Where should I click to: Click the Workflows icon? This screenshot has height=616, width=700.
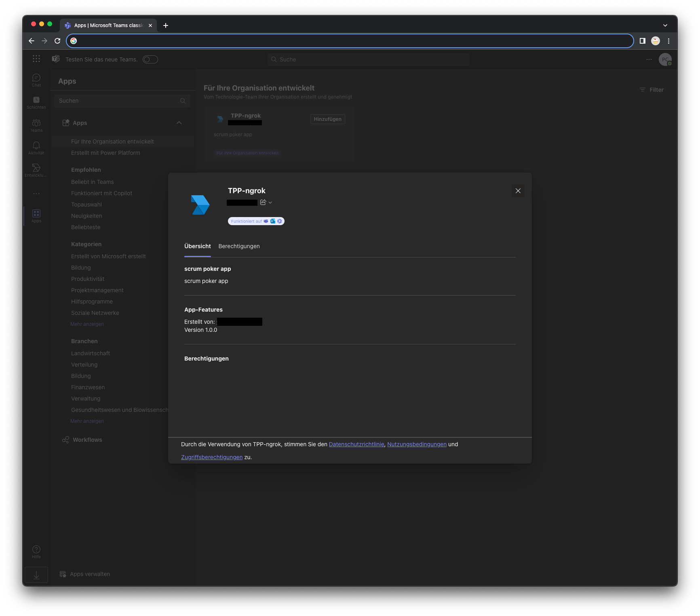(x=65, y=440)
